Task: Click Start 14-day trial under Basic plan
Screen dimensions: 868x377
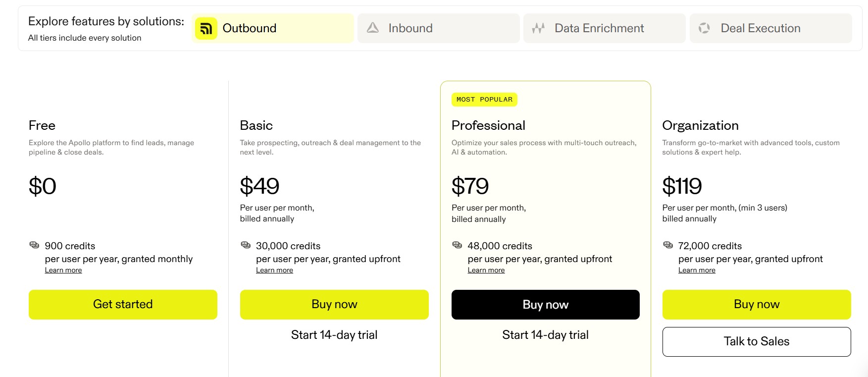Action: click(334, 334)
